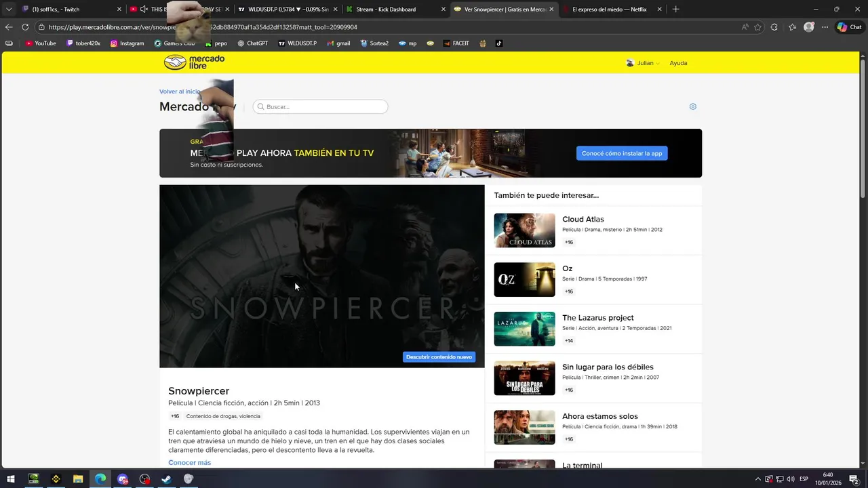Click the Snowpiercer video player area
868x488 pixels.
point(322,276)
